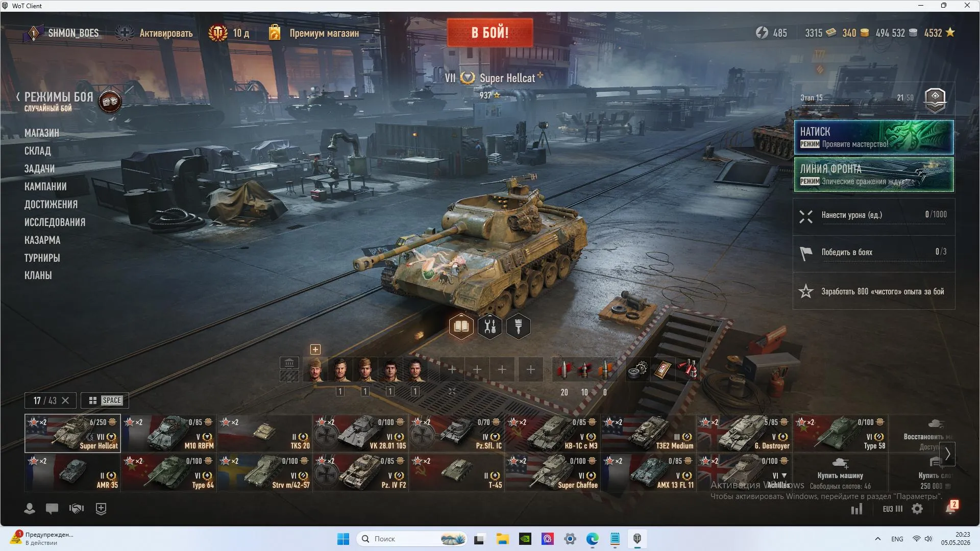Open the ЛИНИЯ ФРОНТА mode banner
The width and height of the screenshot is (980, 551).
point(874,174)
